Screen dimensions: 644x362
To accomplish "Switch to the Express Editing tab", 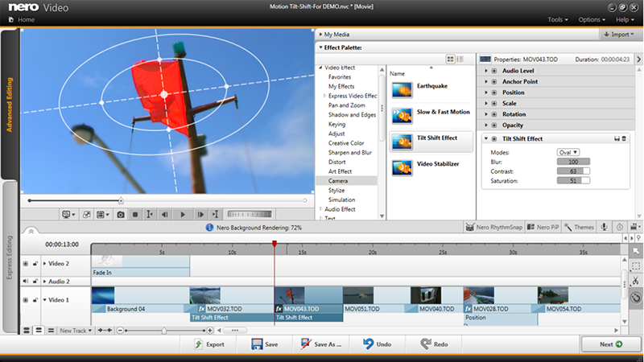I will point(10,257).
